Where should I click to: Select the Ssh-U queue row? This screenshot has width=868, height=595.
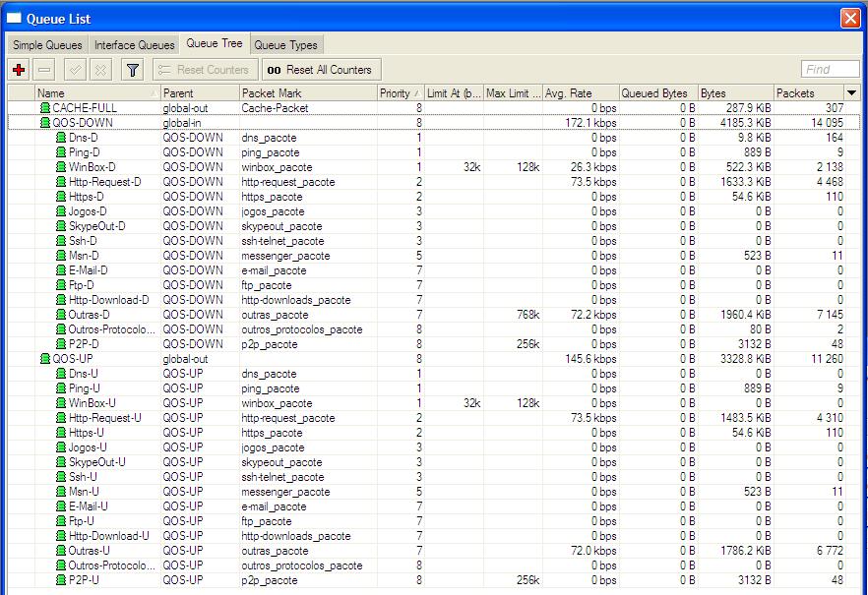pos(434,477)
